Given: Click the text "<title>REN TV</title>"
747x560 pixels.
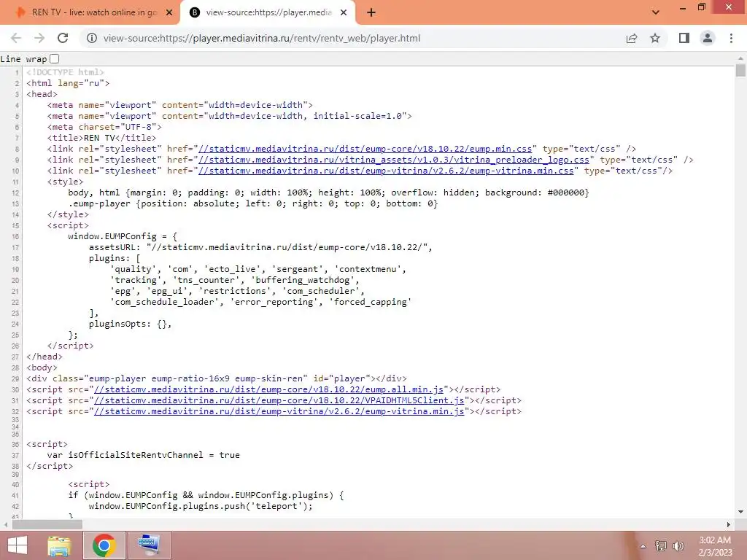Looking at the screenshot, I should [101, 138].
